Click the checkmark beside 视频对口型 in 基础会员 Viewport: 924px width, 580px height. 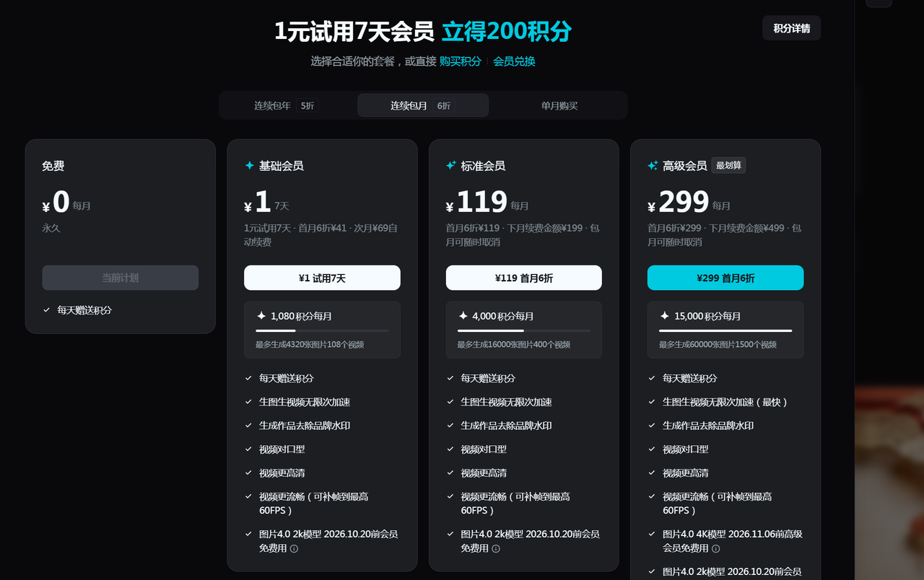pos(249,449)
